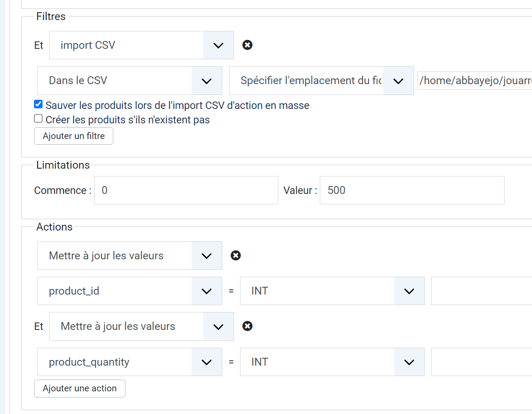Click Ajouter un filtre button

pyautogui.click(x=74, y=136)
